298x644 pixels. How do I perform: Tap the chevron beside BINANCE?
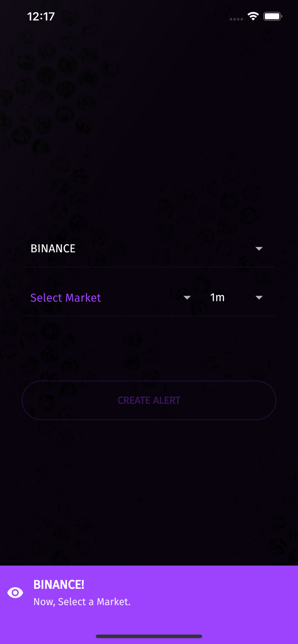[x=259, y=249]
